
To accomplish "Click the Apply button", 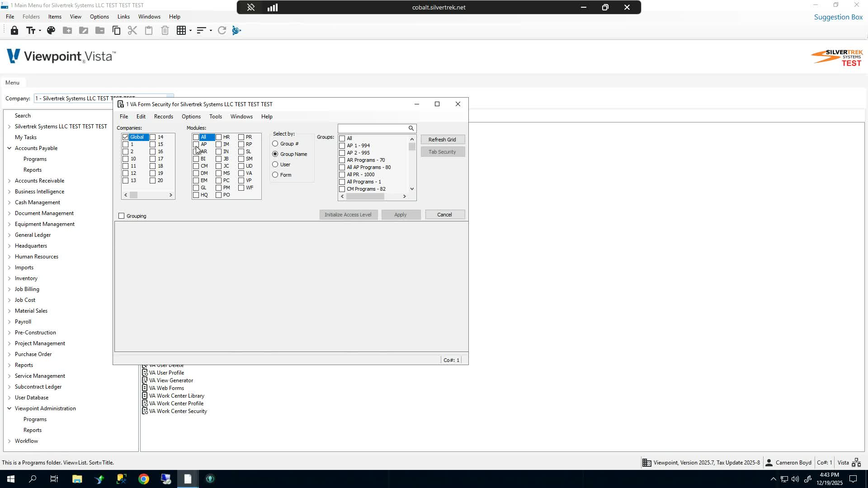I will tap(401, 215).
